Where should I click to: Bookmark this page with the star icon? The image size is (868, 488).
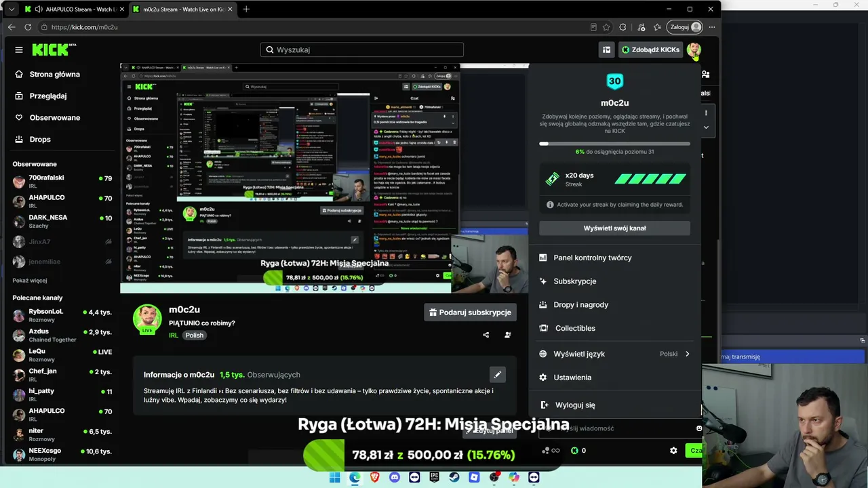[606, 27]
